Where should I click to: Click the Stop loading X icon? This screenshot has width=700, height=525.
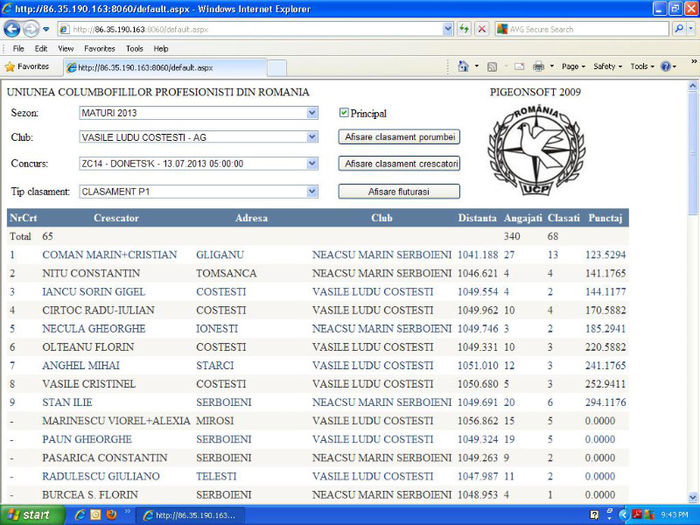click(x=482, y=29)
